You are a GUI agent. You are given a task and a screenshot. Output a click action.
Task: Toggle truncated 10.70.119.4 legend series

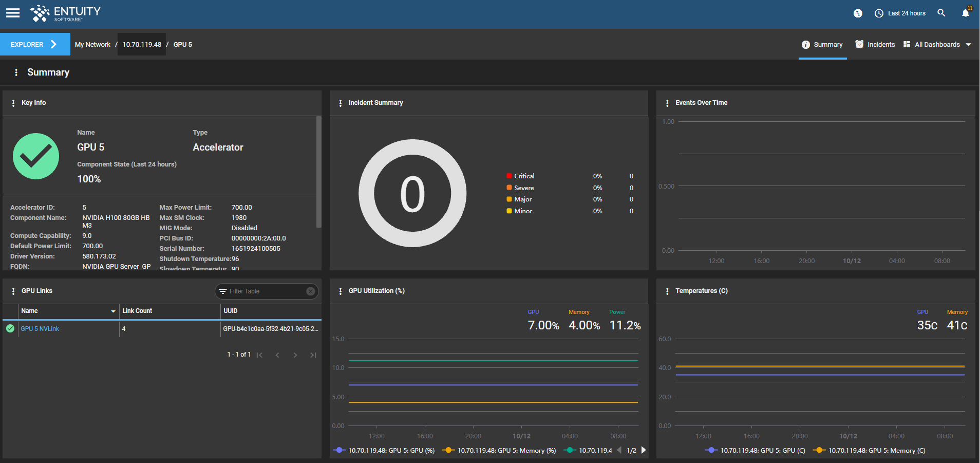[x=588, y=451]
